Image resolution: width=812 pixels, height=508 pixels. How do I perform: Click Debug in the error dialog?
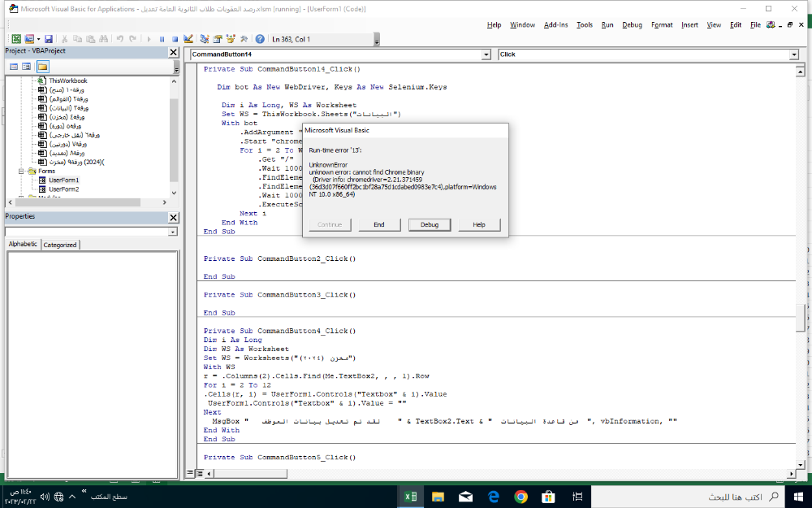click(x=430, y=224)
